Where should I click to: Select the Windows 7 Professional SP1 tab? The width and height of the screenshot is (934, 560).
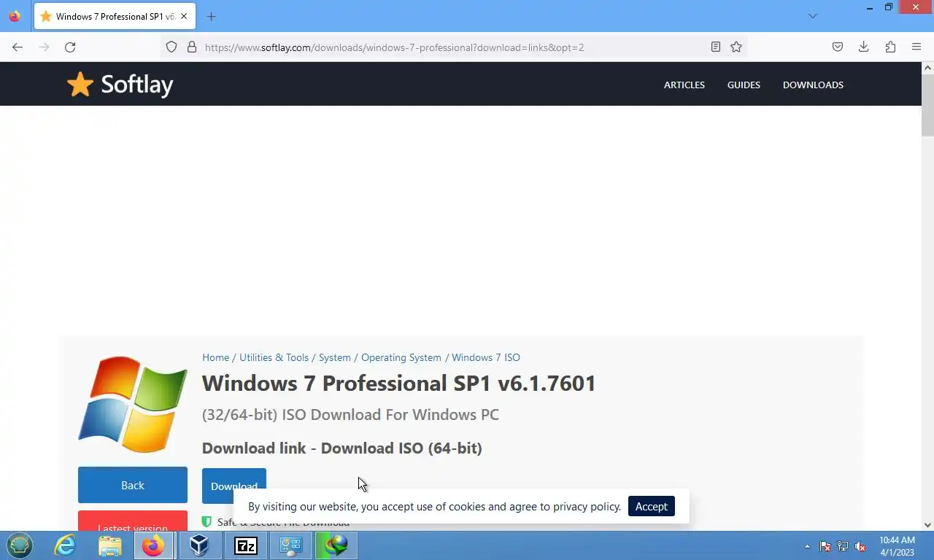point(115,16)
